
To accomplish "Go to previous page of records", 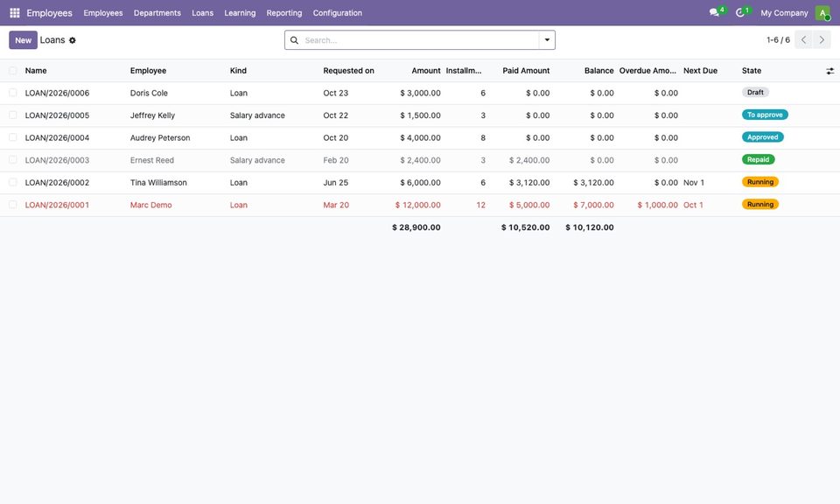I will tap(803, 40).
